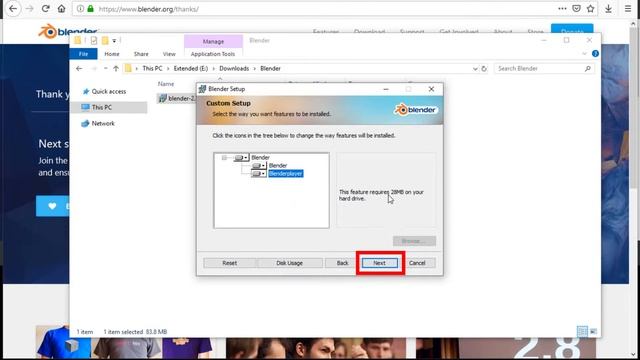Open the File tab in Explorer
Viewport: 640px width, 360px height.
click(83, 54)
